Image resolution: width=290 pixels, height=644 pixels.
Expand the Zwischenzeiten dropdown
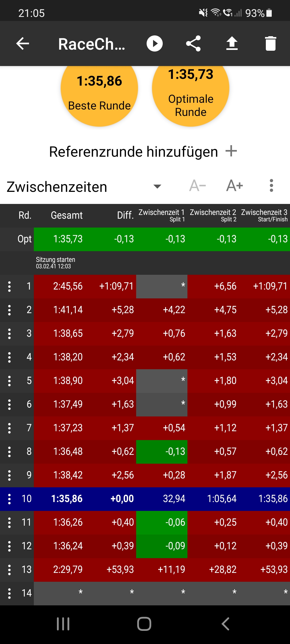click(157, 186)
